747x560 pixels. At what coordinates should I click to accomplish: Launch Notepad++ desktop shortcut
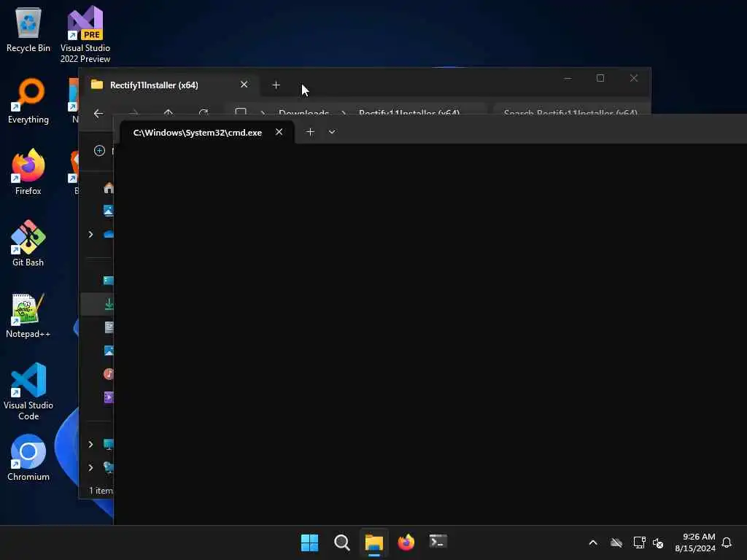pyautogui.click(x=28, y=315)
